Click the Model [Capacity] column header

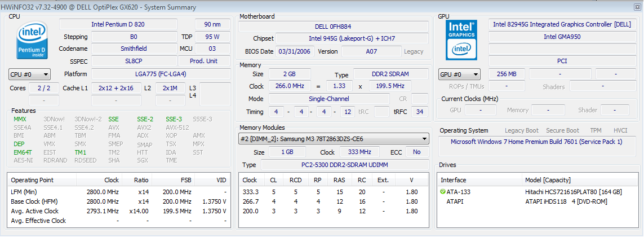[x=579, y=180]
